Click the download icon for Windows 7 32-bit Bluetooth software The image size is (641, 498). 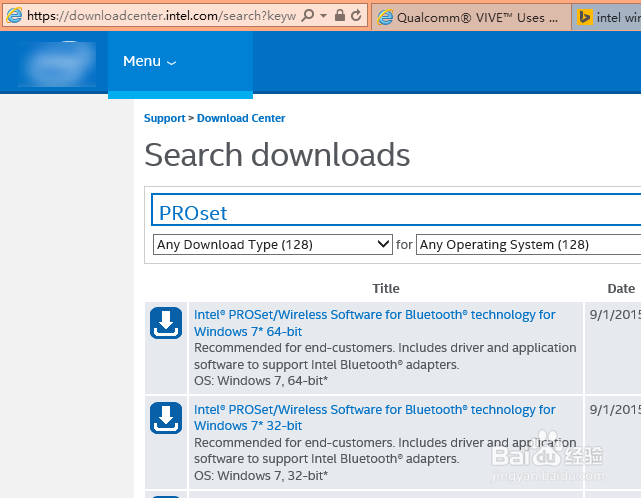(166, 418)
